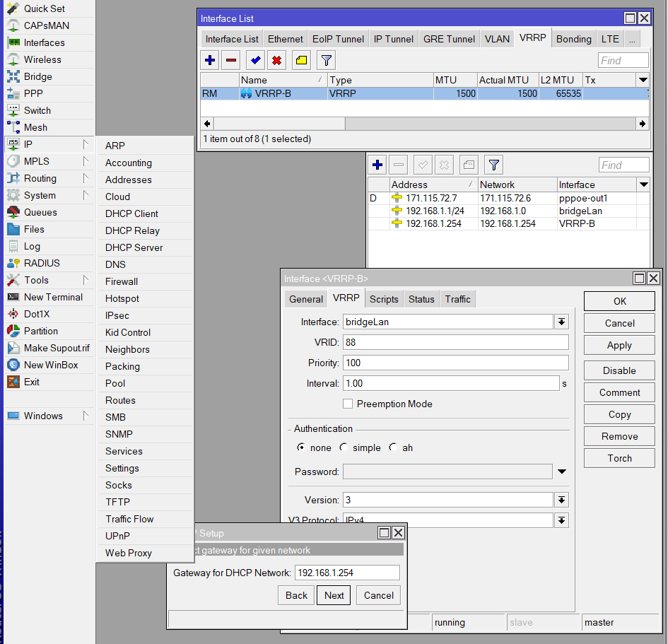Screen dimensions: 668x644
Task: Click the filter funnel icon in Interface List
Action: 325,60
